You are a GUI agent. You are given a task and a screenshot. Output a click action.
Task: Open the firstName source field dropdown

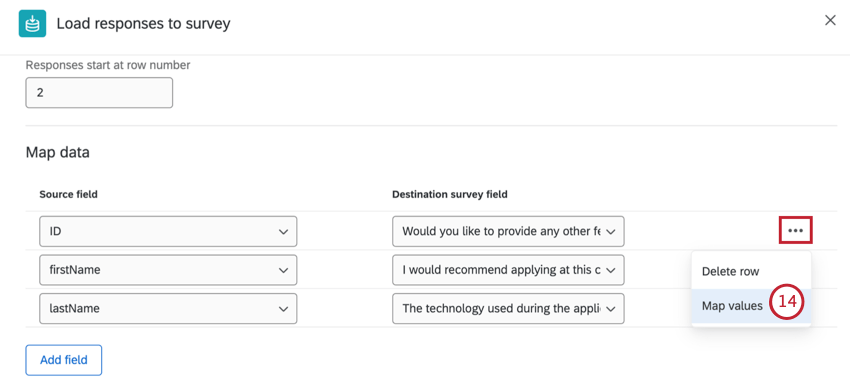pyautogui.click(x=168, y=270)
